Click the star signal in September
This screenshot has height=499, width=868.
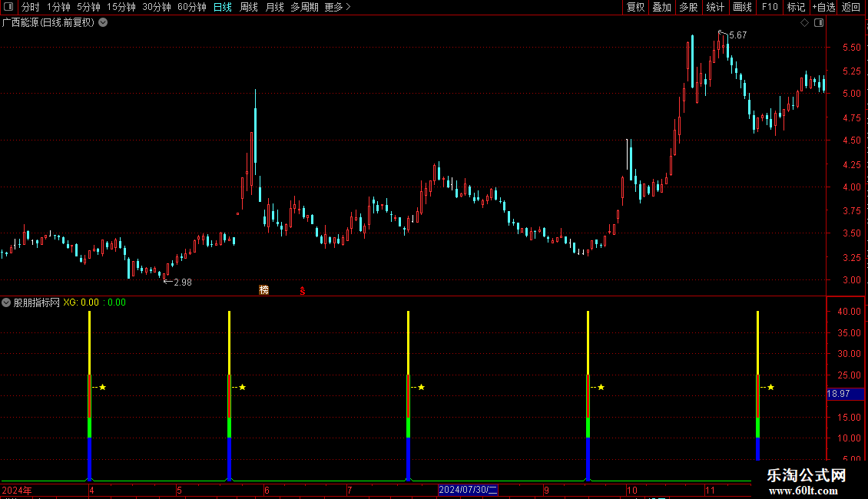coord(601,387)
